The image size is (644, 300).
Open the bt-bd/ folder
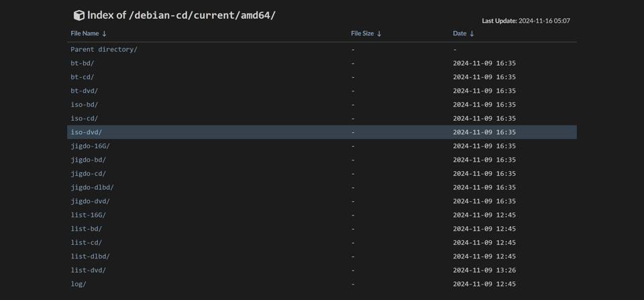tap(82, 63)
